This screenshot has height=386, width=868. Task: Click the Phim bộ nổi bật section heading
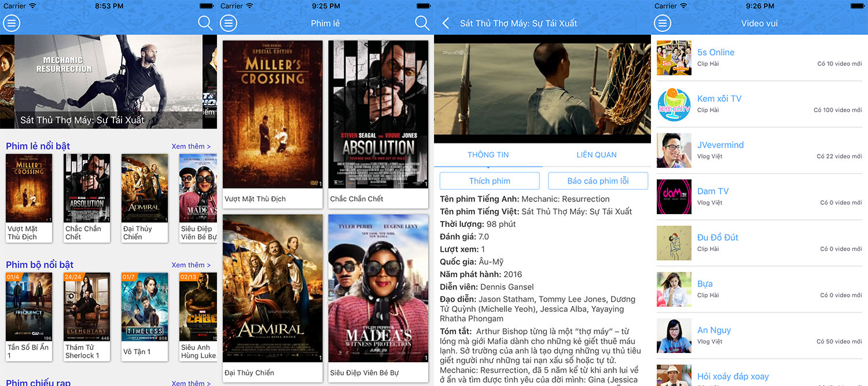(x=40, y=264)
